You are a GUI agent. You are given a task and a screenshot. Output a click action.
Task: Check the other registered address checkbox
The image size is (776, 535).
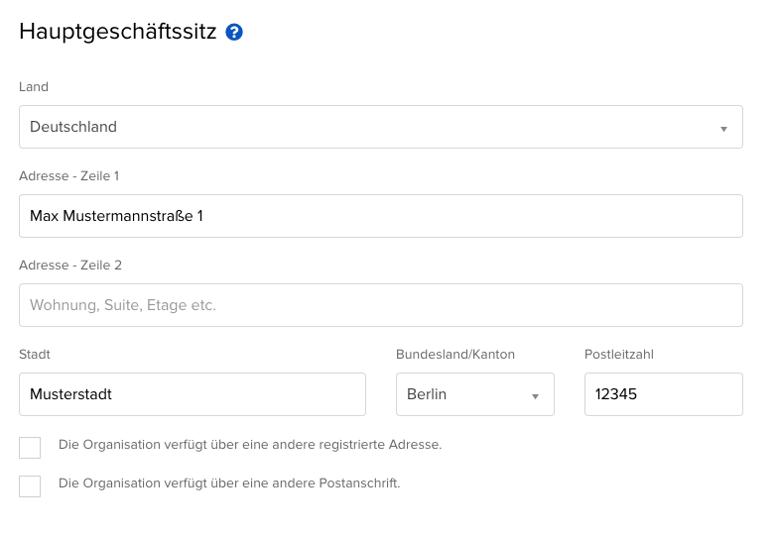(30, 447)
